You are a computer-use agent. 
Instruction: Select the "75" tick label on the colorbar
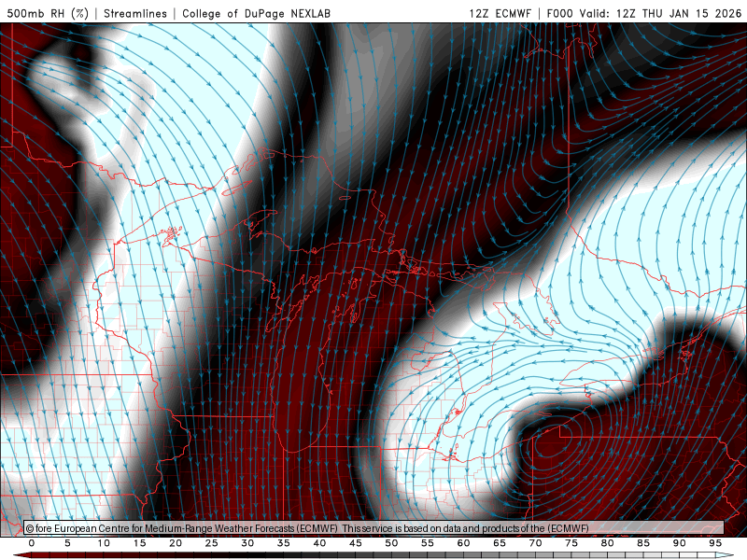click(x=571, y=543)
